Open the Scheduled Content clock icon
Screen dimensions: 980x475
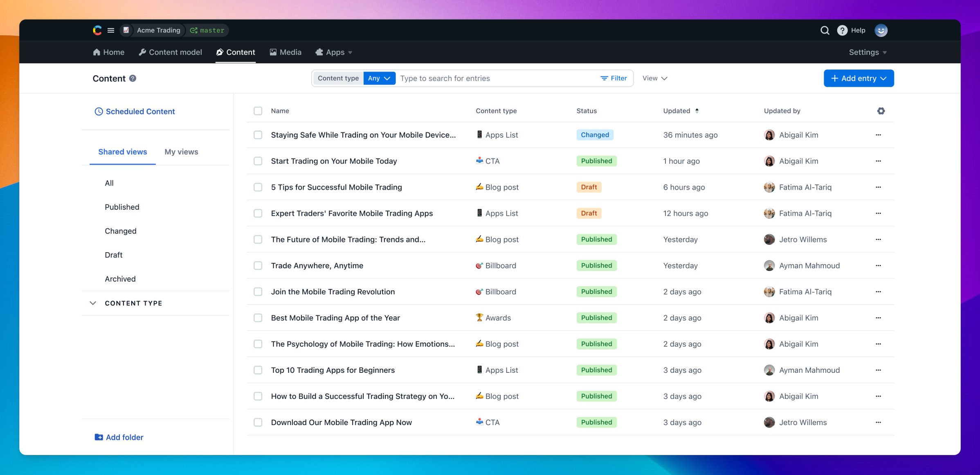pos(99,111)
